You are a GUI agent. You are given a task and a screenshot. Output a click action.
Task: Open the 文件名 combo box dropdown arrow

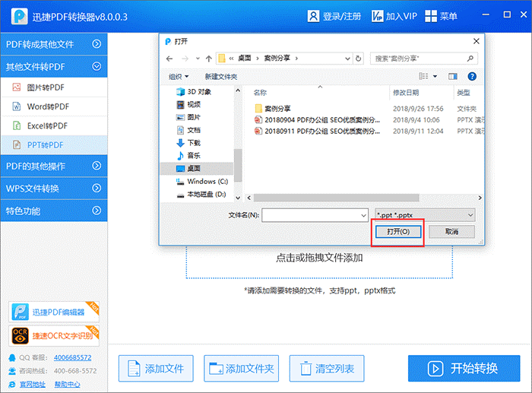coord(363,215)
